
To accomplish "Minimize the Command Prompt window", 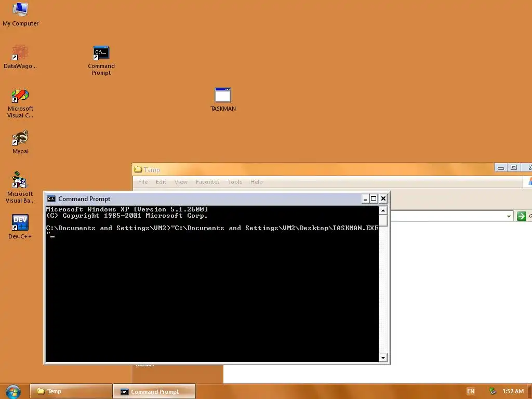I will tap(365, 199).
